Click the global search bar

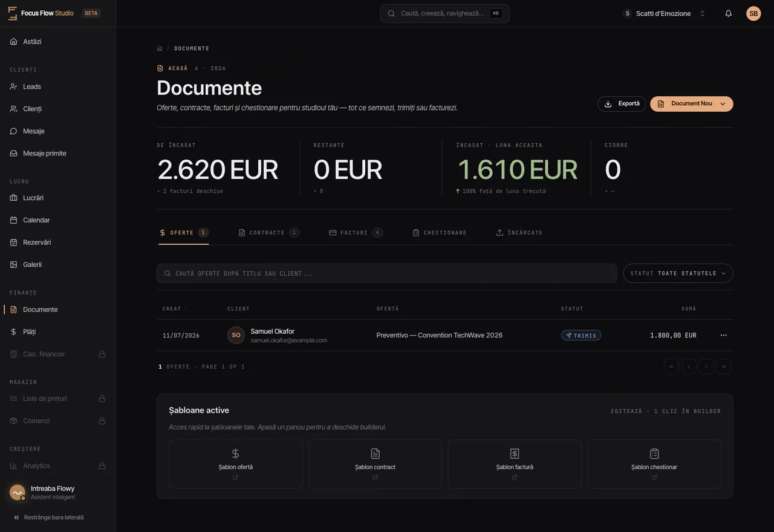[445, 13]
